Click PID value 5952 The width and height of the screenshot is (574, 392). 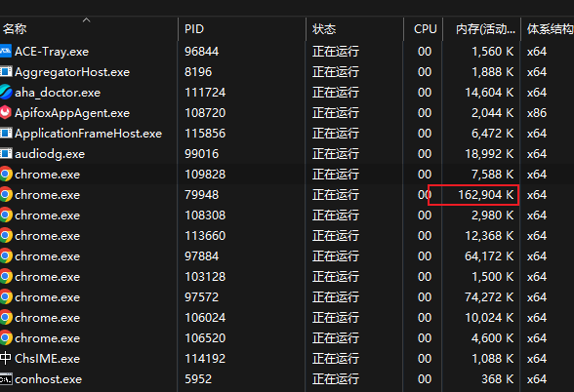[x=198, y=379]
